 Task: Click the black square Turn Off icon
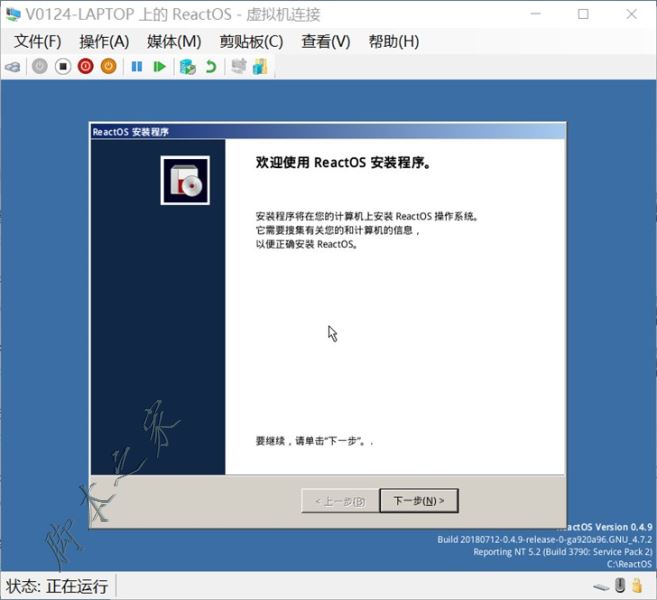click(62, 67)
